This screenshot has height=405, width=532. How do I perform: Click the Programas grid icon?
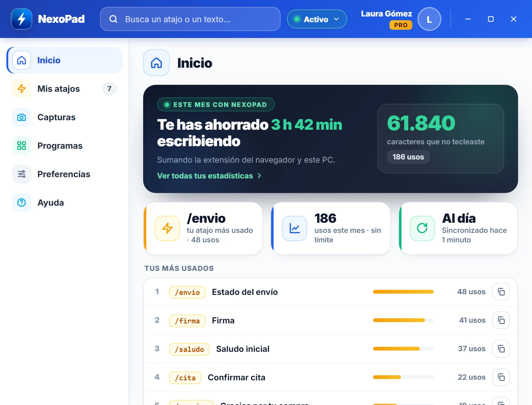(x=22, y=146)
